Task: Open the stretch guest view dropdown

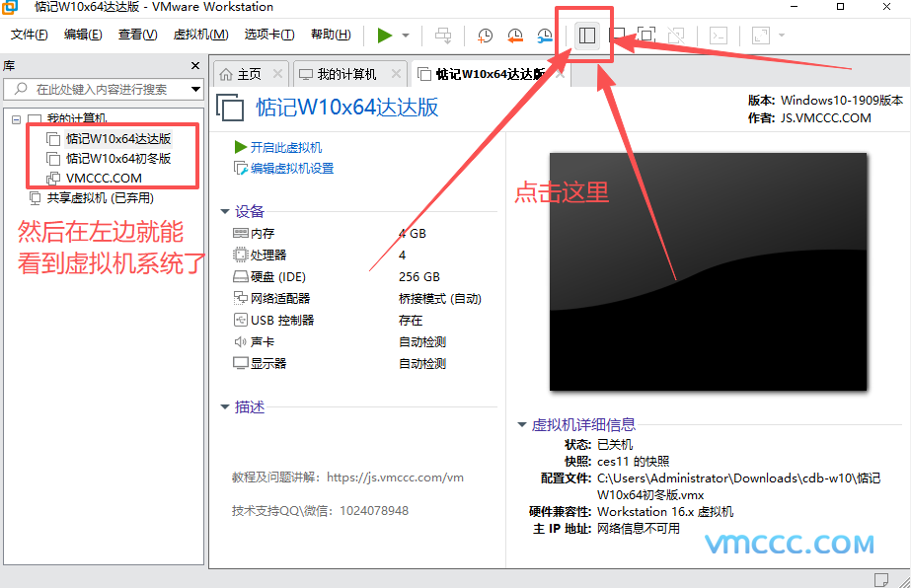Action: pyautogui.click(x=782, y=36)
